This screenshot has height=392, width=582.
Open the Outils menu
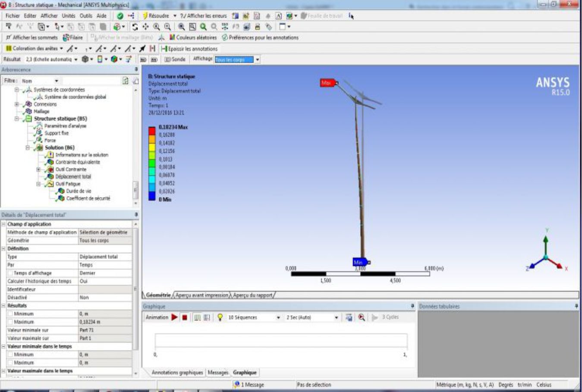coord(85,16)
